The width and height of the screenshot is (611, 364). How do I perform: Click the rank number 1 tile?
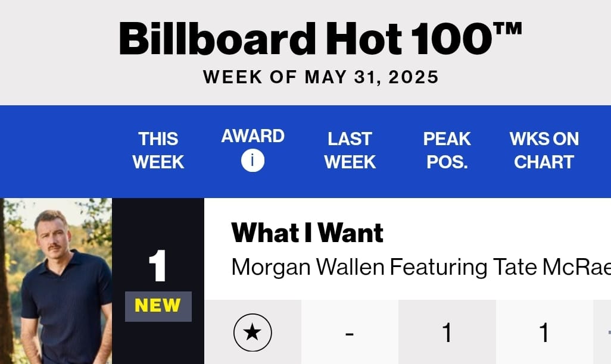157,265
